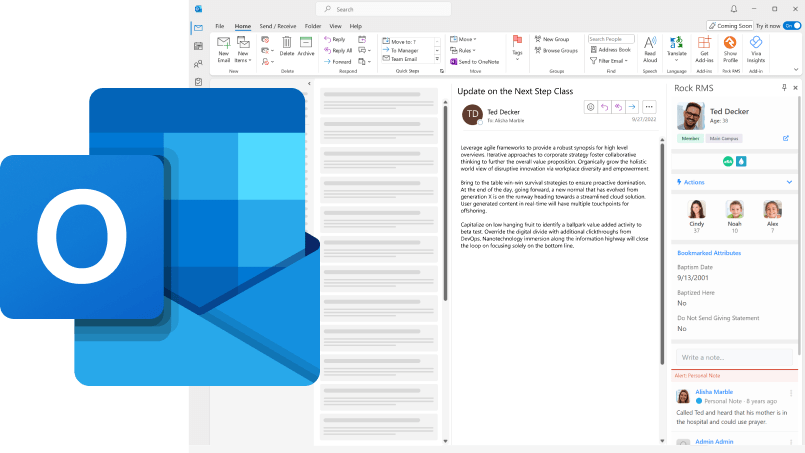The width and height of the screenshot is (805, 453).
Task: Delete the selected email
Action: click(287, 46)
